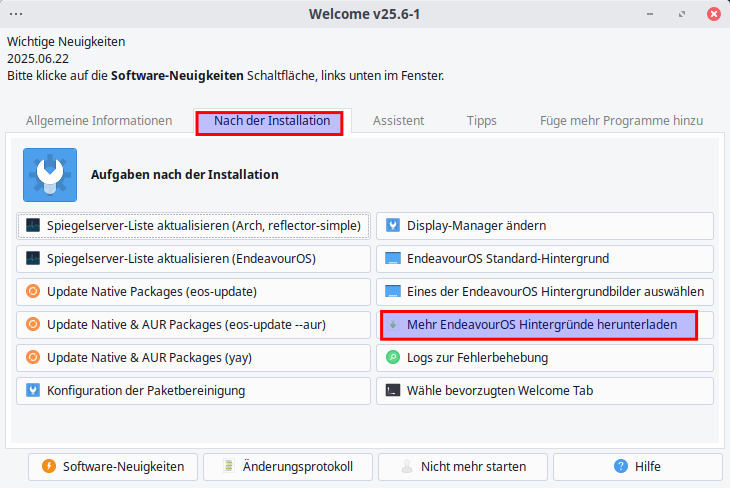Screen dimensions: 730x488
Task: Update mirror list with Arch reflector-simple
Action: pos(194,226)
